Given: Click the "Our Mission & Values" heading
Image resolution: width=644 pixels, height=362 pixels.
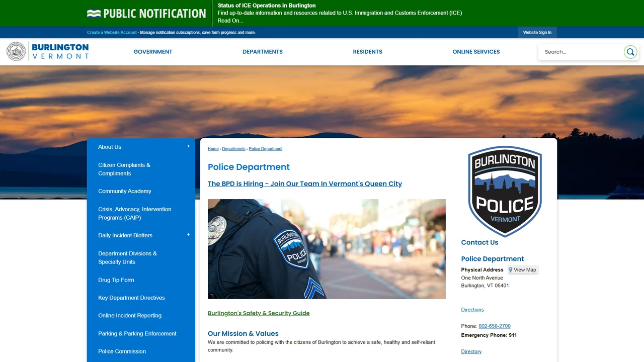Looking at the screenshot, I should tap(243, 333).
